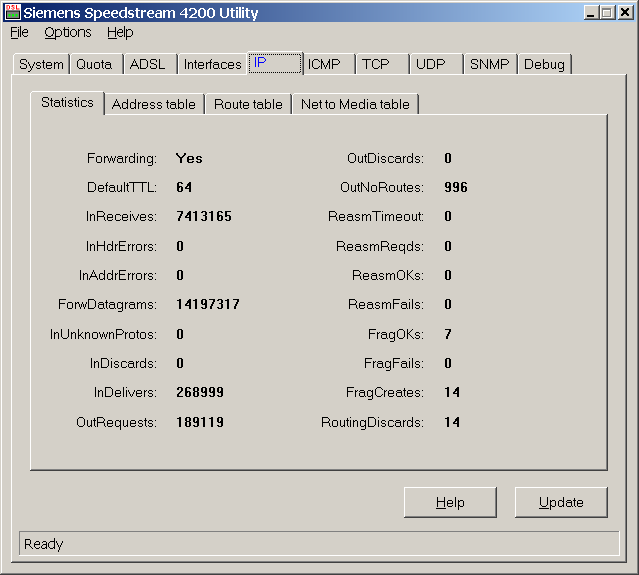Image resolution: width=639 pixels, height=575 pixels.
Task: Click the InDiscards label
Action: (x=123, y=364)
